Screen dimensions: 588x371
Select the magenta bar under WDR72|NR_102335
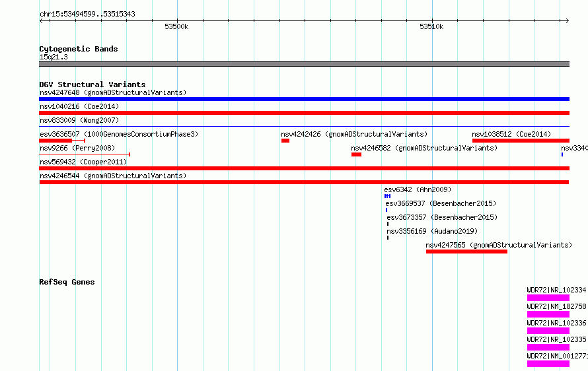coord(548,347)
